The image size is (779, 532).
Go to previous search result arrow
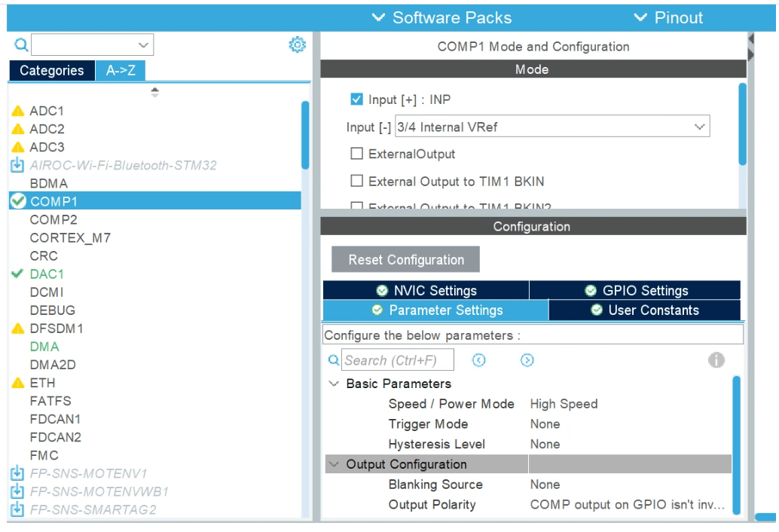[478, 360]
